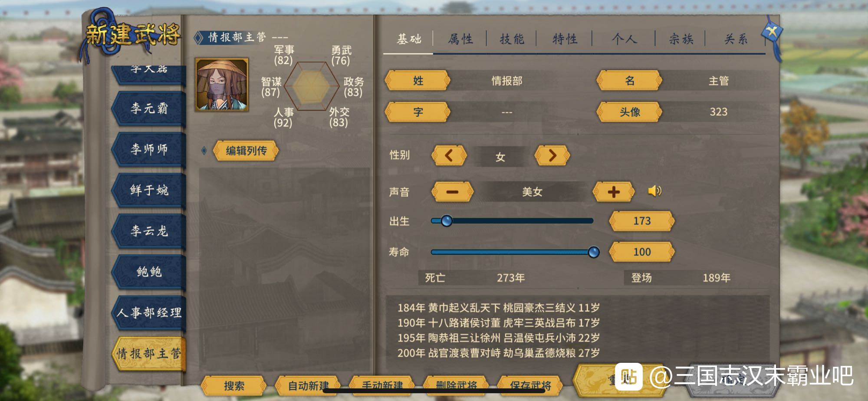Click the next gender right arrow
The width and height of the screenshot is (868, 401).
tap(552, 155)
